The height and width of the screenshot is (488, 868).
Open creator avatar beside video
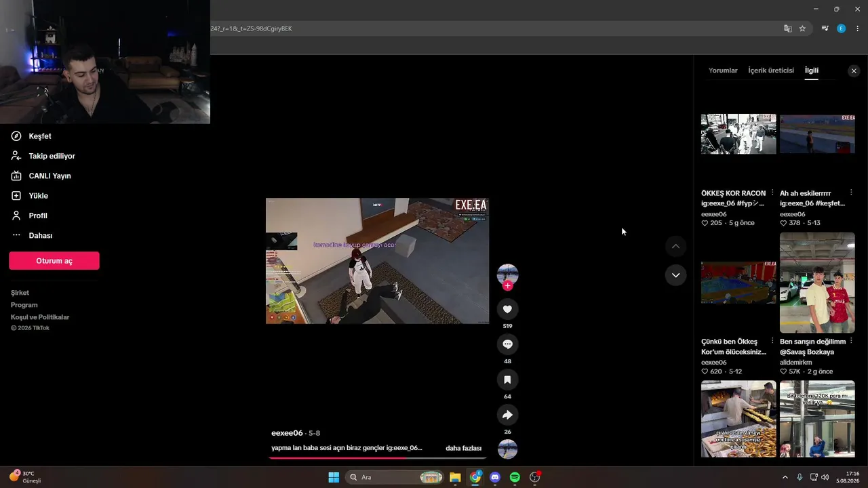[507, 274]
